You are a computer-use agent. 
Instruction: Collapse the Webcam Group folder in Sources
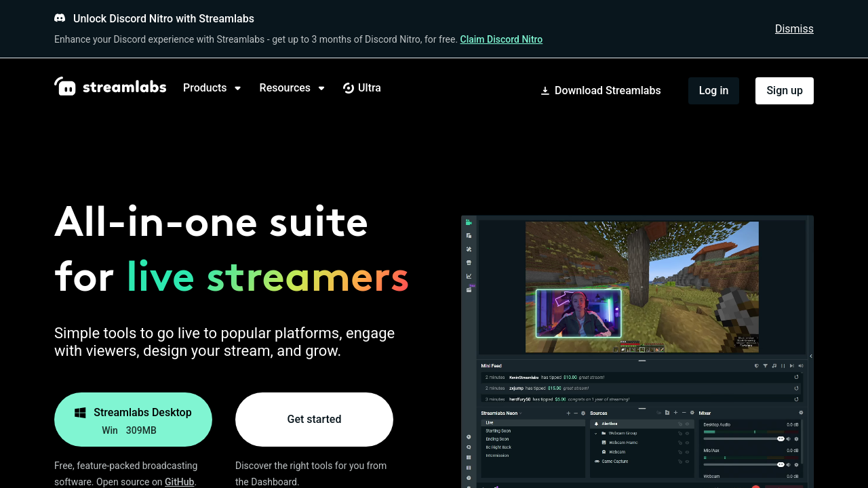[596, 433]
